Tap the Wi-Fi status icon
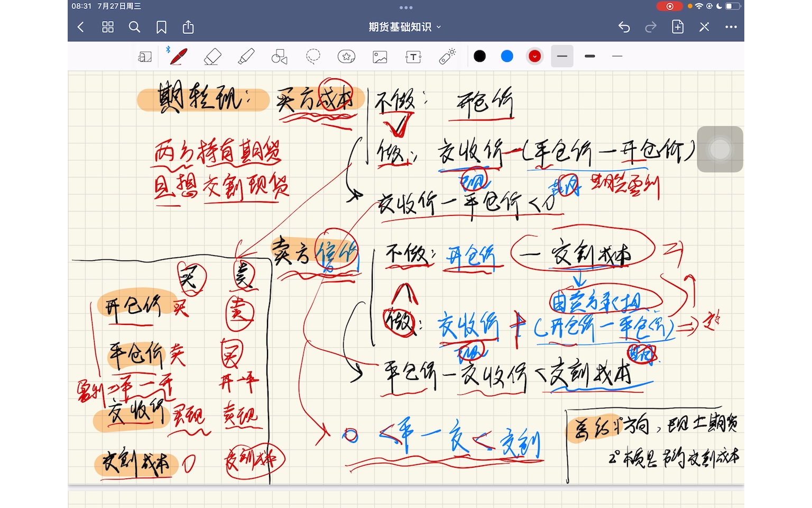812x508 pixels. pos(699,6)
